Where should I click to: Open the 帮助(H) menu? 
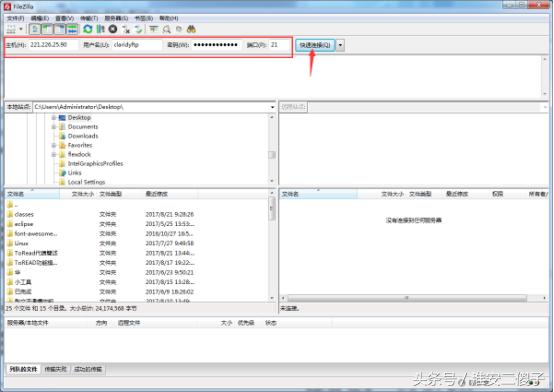[x=169, y=18]
